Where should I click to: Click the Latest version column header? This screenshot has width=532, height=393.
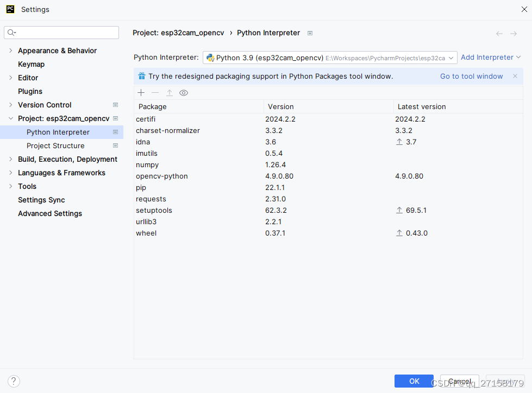[458, 107]
